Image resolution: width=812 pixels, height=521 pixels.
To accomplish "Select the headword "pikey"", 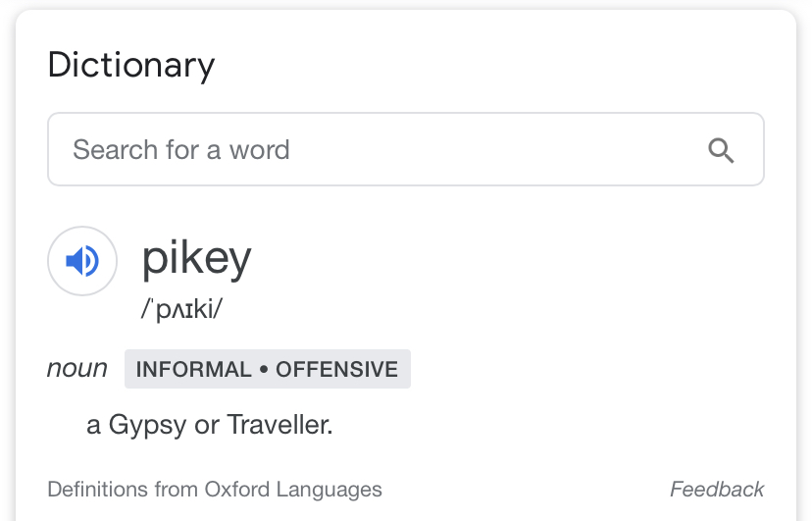I will (x=197, y=258).
